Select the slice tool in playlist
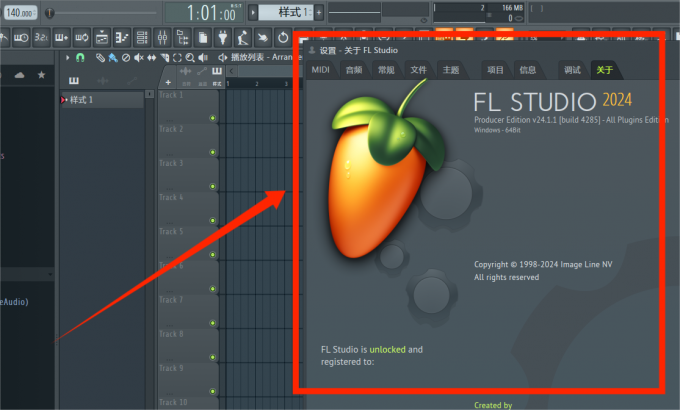The height and width of the screenshot is (410, 680). 164,57
